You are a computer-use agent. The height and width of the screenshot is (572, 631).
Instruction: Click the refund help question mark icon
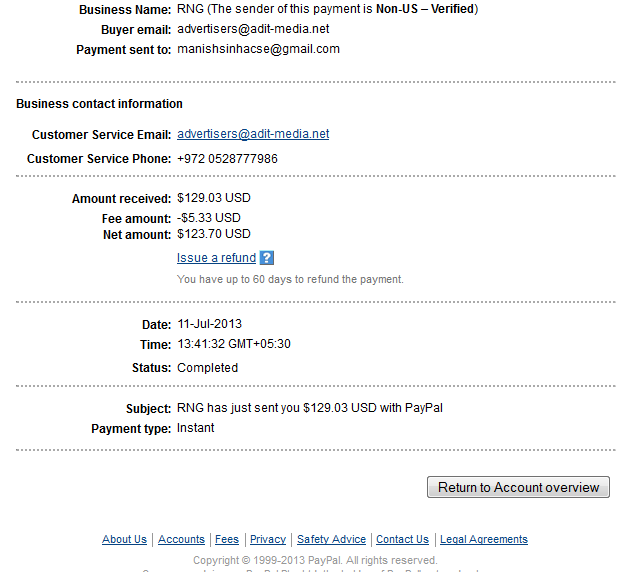pos(267,258)
